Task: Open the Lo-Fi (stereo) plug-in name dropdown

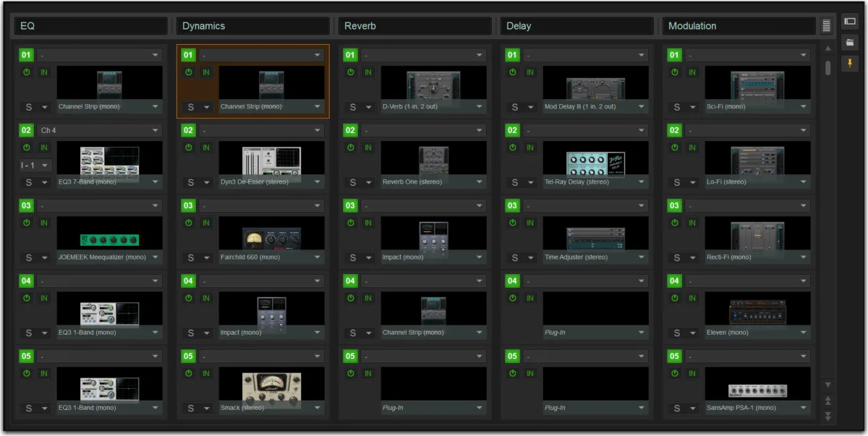Action: coord(757,182)
